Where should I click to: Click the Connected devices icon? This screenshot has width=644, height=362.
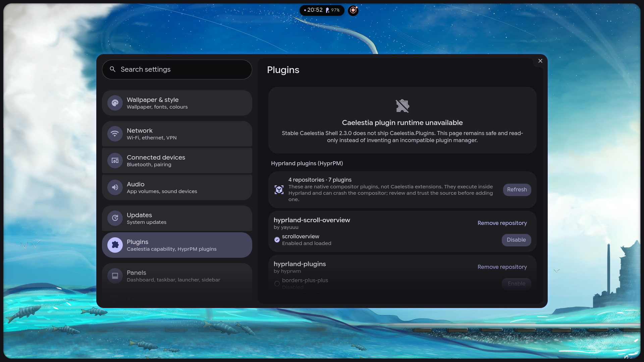[115, 161]
